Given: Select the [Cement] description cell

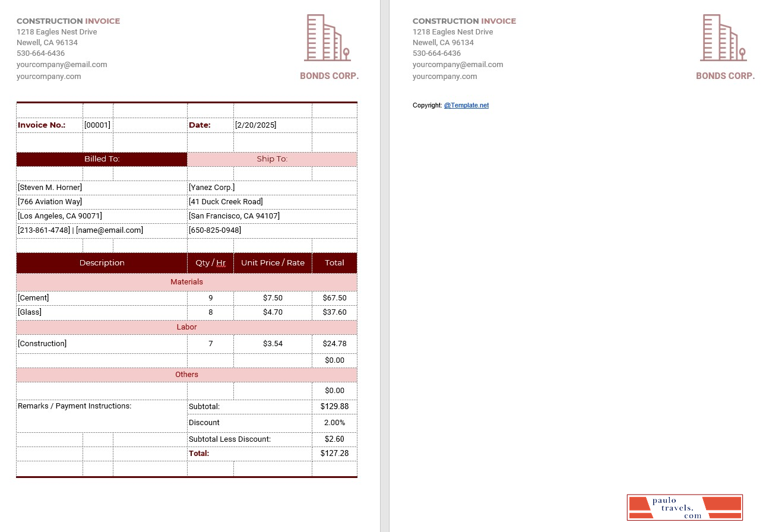Looking at the screenshot, I should pyautogui.click(x=33, y=297).
